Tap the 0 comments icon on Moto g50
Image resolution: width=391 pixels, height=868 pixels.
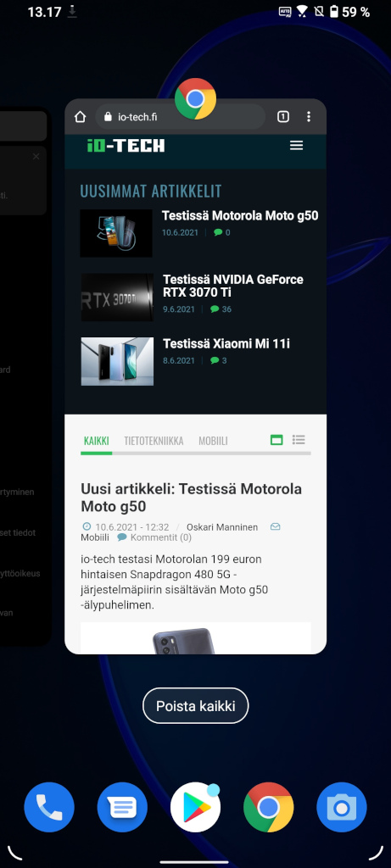tap(218, 232)
